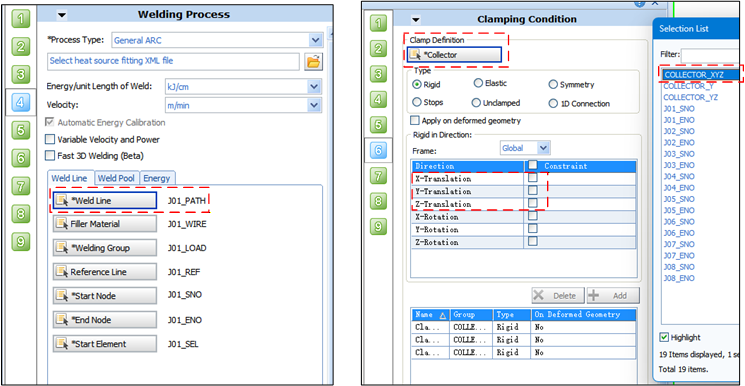The height and width of the screenshot is (386, 745).
Task: Select the Stops clamp type
Action: (417, 102)
